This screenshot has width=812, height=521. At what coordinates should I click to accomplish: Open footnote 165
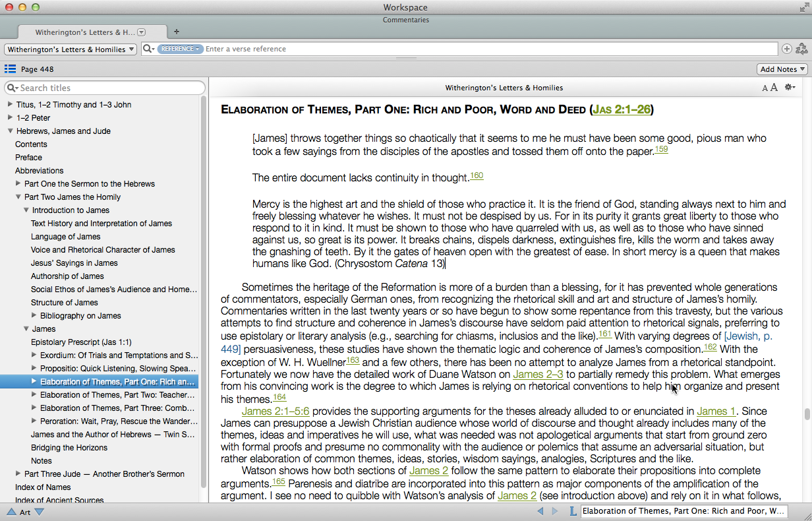[278, 481]
